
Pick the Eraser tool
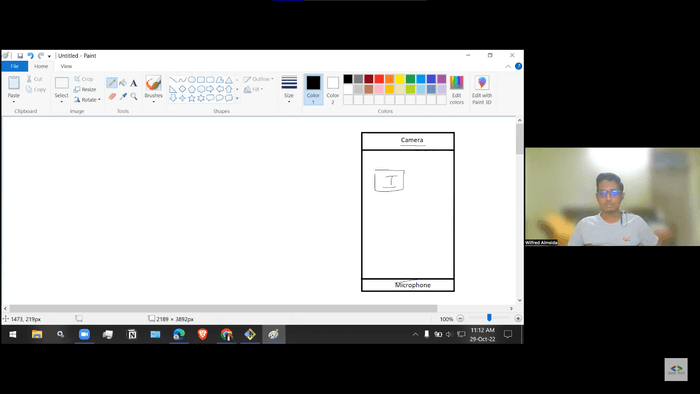point(112,96)
